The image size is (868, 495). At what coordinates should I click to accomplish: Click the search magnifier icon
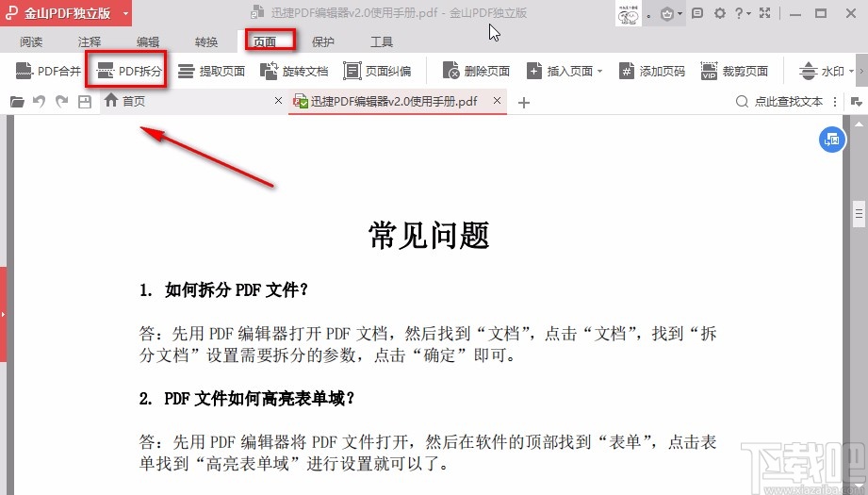[742, 101]
